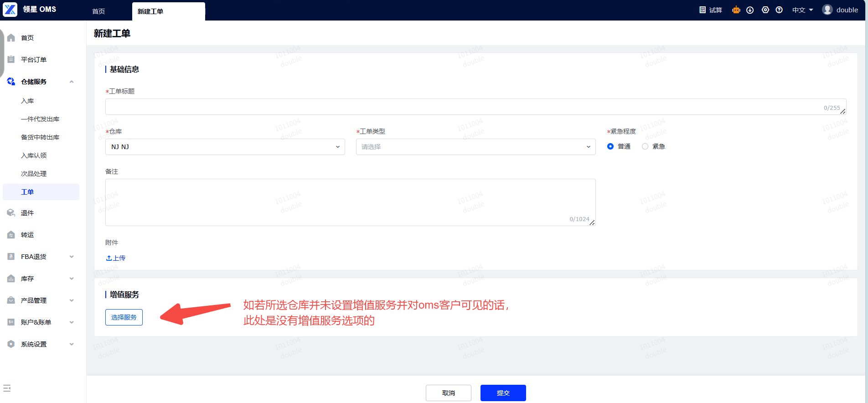The width and height of the screenshot is (868, 403).
Task: Click the 退件 icon in sidebar
Action: click(x=11, y=213)
